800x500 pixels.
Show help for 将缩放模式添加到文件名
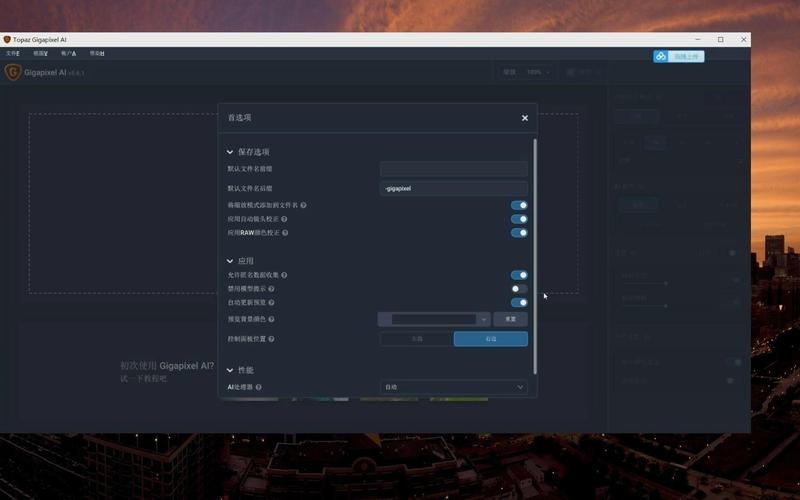[304, 205]
